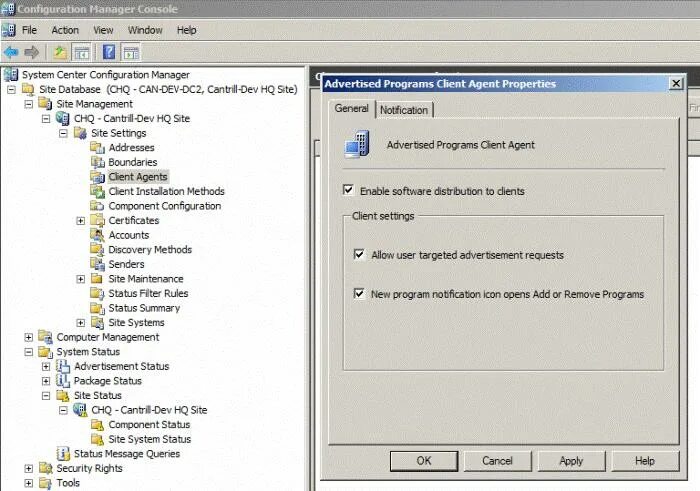
Task: Click the Component Configuration icon
Action: point(97,206)
